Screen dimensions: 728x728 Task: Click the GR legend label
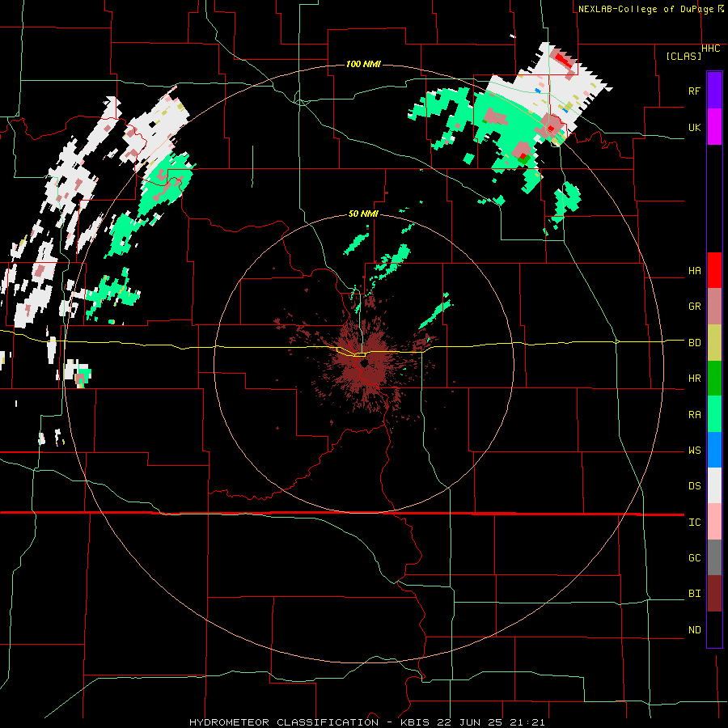click(x=694, y=307)
